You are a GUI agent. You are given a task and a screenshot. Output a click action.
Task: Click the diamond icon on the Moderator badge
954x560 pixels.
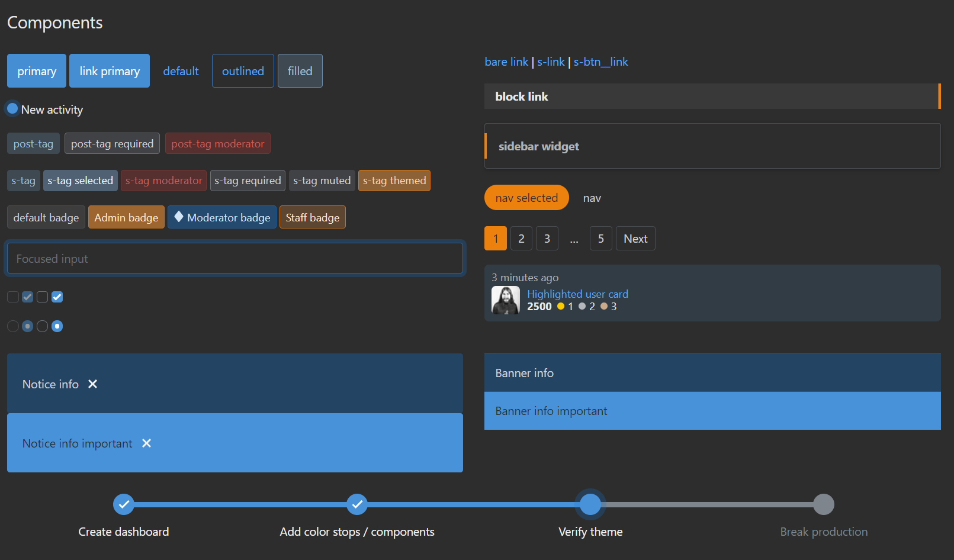click(x=179, y=217)
